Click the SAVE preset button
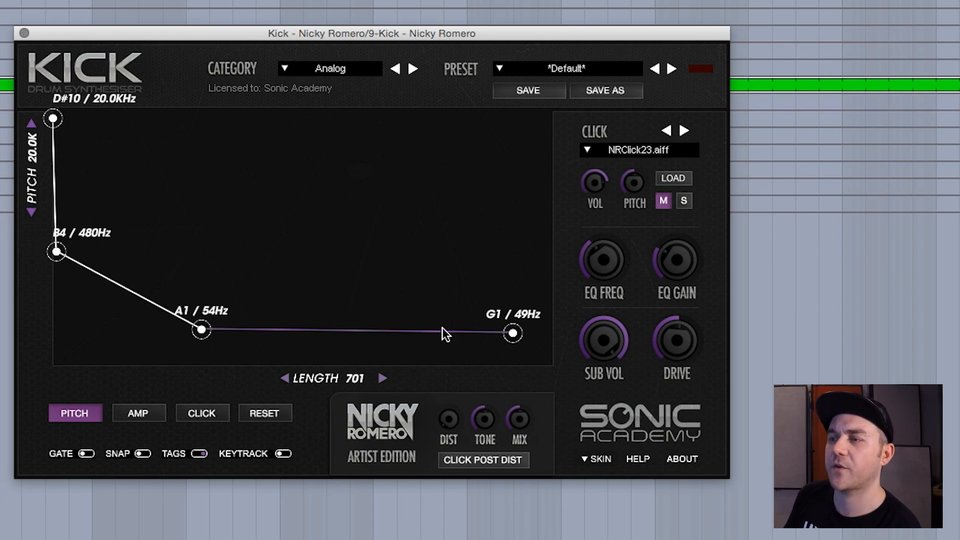The width and height of the screenshot is (960, 540). click(528, 91)
